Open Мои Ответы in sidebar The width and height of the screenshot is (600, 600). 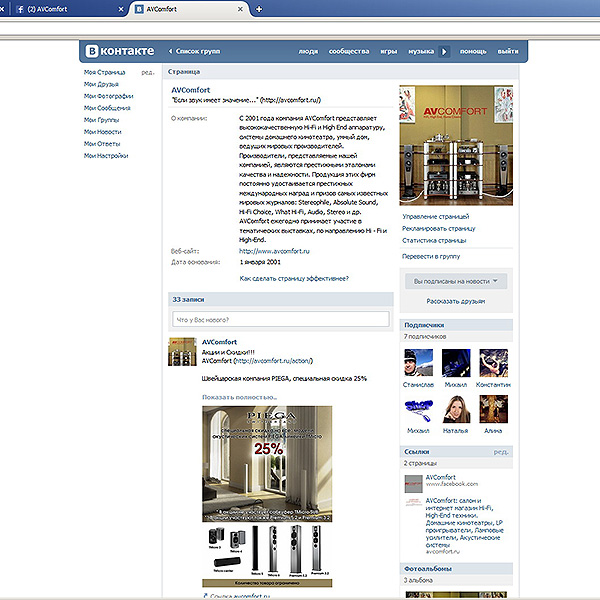[102, 144]
